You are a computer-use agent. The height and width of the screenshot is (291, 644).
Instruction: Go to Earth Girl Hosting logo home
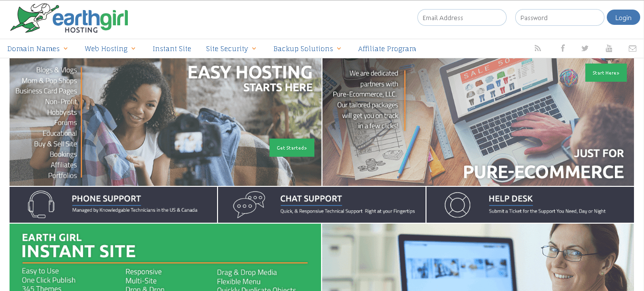point(69,19)
